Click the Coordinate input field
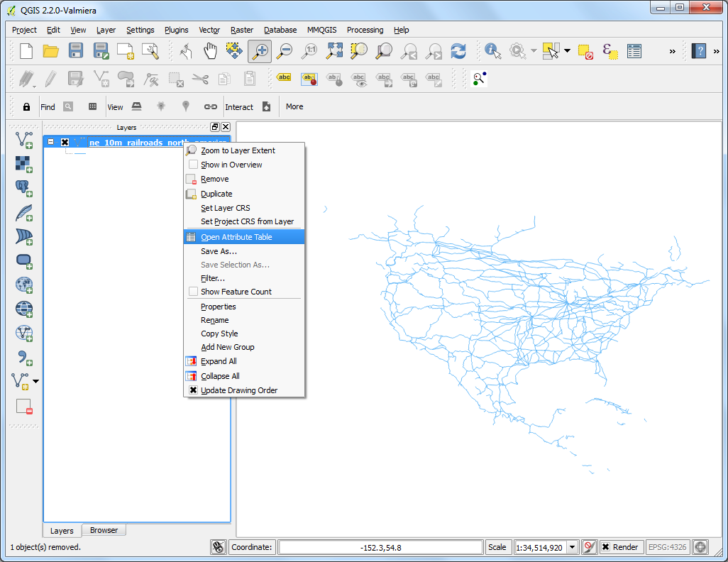This screenshot has height=562, width=728. tap(380, 547)
